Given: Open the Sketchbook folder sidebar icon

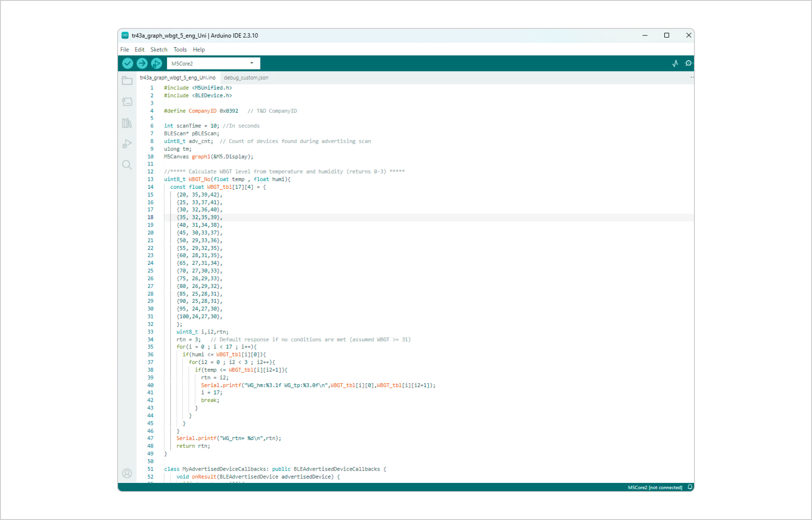Looking at the screenshot, I should (127, 81).
